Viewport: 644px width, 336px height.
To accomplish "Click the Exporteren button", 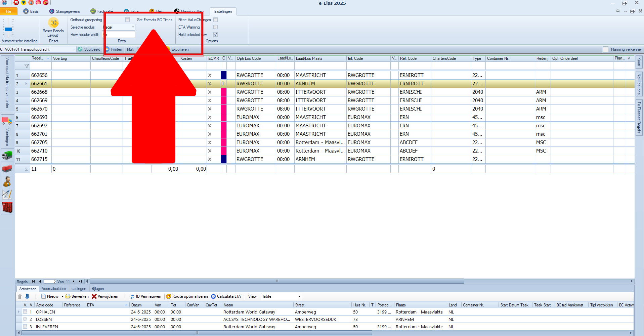I will [180, 49].
